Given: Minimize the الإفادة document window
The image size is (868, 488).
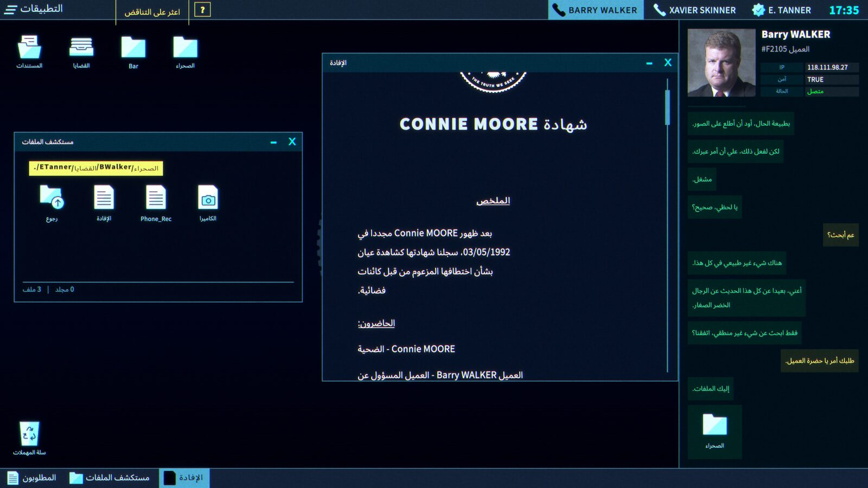Looking at the screenshot, I should coord(649,63).
